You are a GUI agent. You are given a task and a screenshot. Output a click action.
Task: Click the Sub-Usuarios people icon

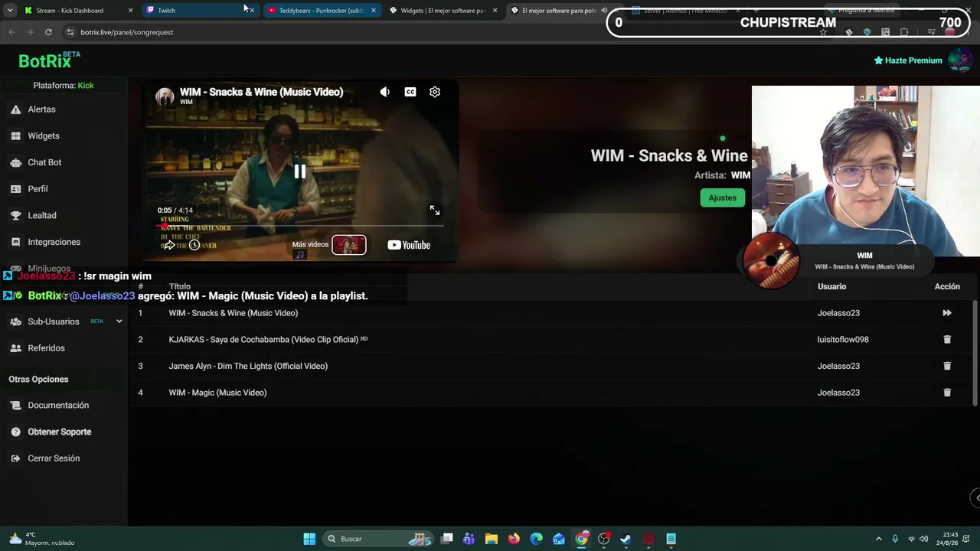pos(15,321)
